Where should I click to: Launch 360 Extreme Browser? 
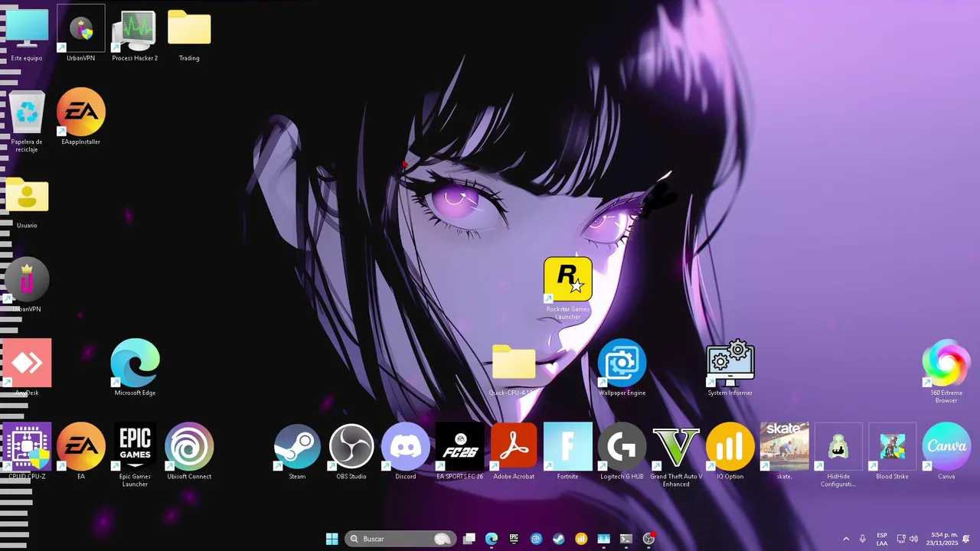946,371
